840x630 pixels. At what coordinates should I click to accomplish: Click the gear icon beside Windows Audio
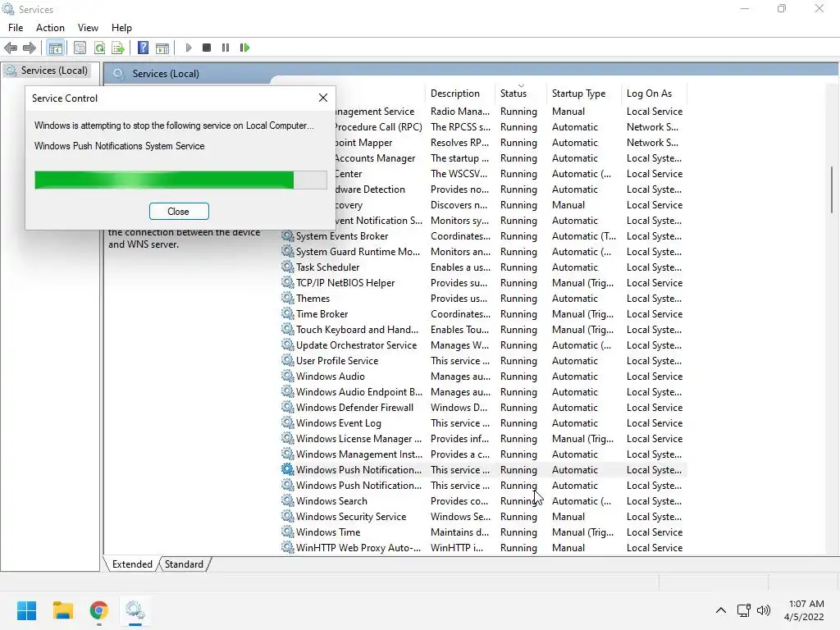coord(288,376)
